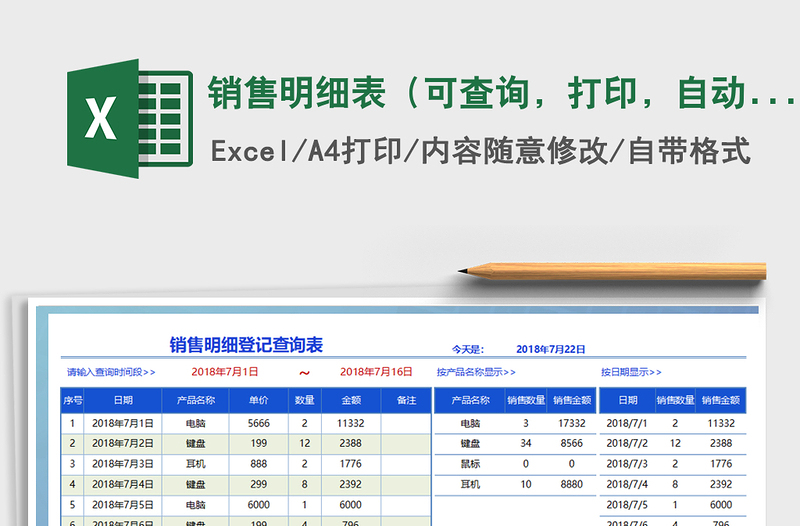
Task: Select 销售数量 header in the date summary table
Action: point(675,400)
